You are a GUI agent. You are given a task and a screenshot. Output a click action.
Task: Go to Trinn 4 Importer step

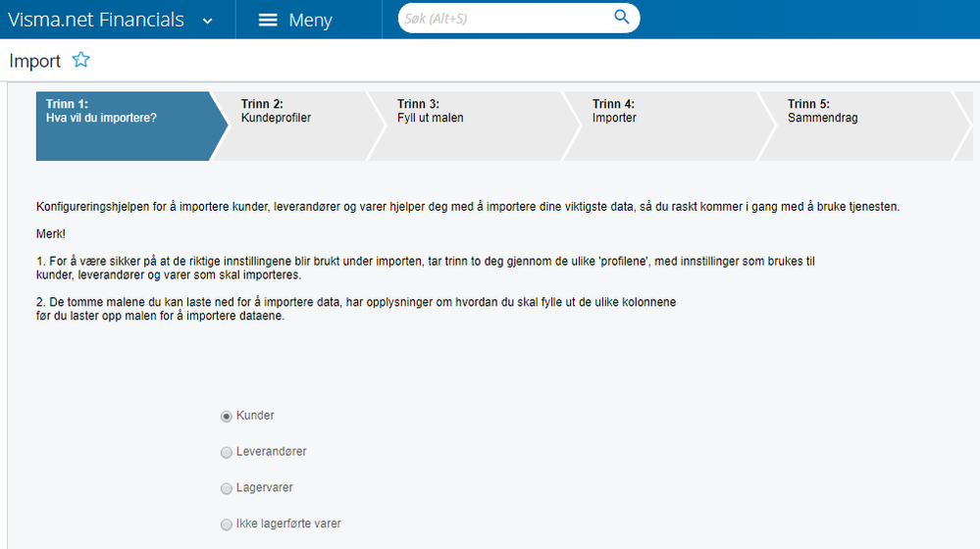click(670, 126)
